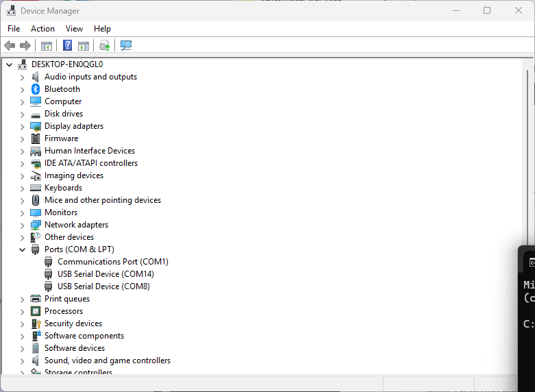Screen dimensions: 535x392
Task: Click the Back arrow in toolbar
Action: tap(10, 46)
